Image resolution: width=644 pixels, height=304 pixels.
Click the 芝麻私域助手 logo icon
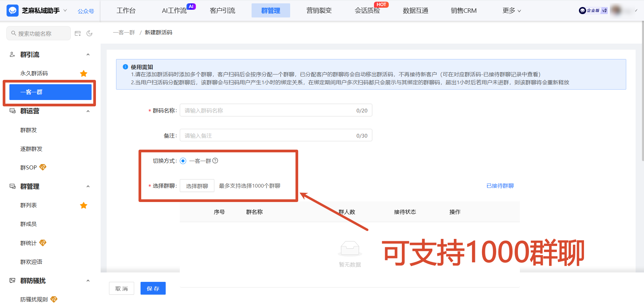point(13,11)
